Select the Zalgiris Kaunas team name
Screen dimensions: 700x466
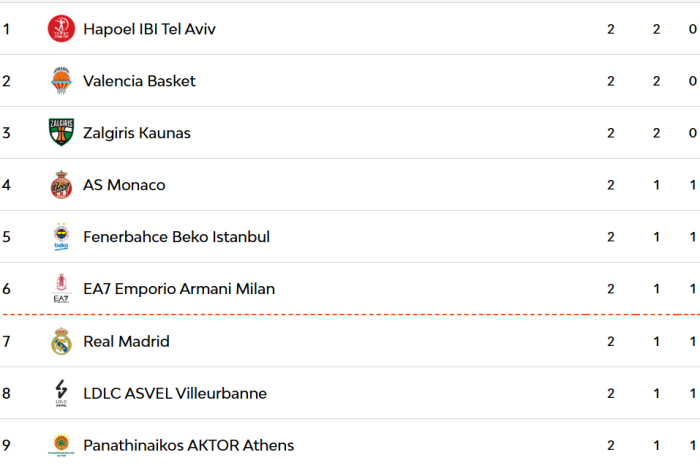137,133
